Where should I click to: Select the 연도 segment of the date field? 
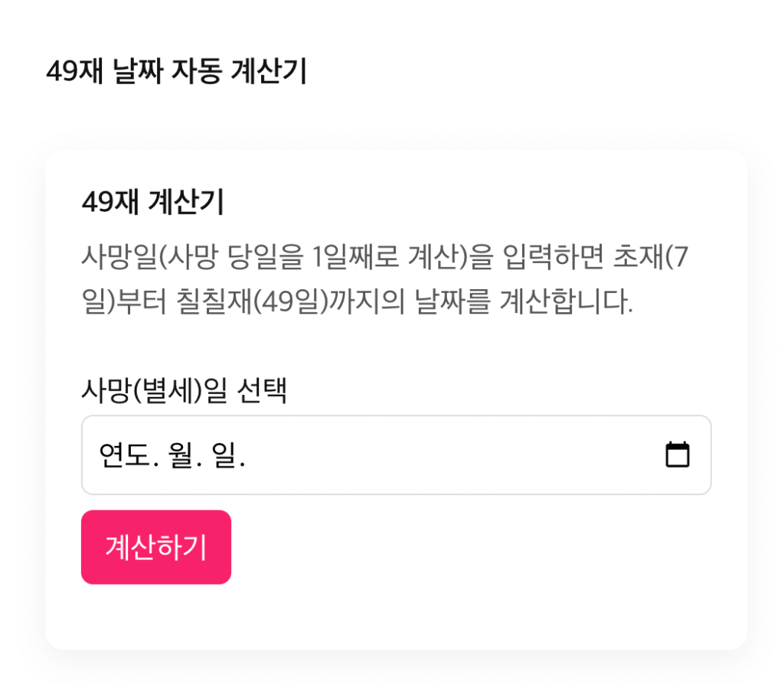pyautogui.click(x=128, y=456)
